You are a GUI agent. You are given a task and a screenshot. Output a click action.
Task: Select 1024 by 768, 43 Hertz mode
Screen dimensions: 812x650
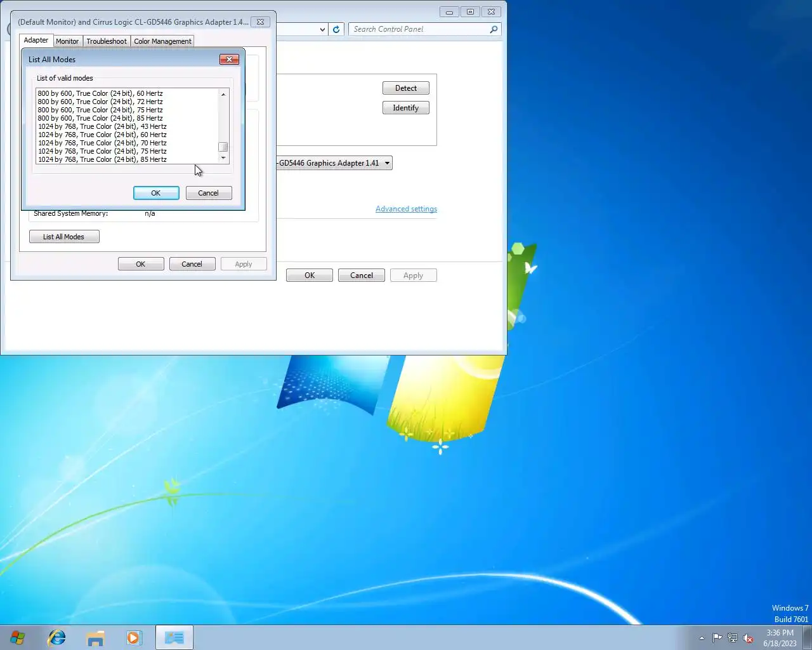[102, 126]
